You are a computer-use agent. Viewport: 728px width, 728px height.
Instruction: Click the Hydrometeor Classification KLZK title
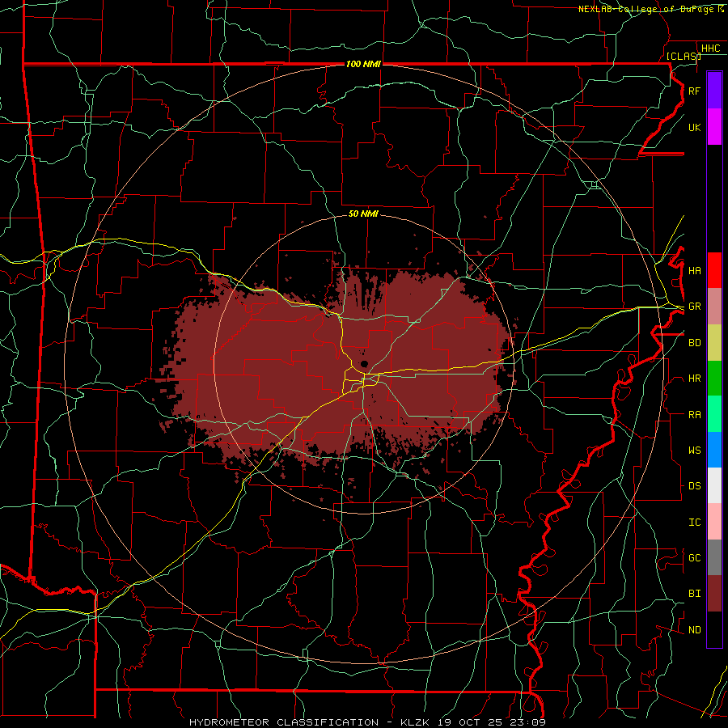[x=367, y=722]
